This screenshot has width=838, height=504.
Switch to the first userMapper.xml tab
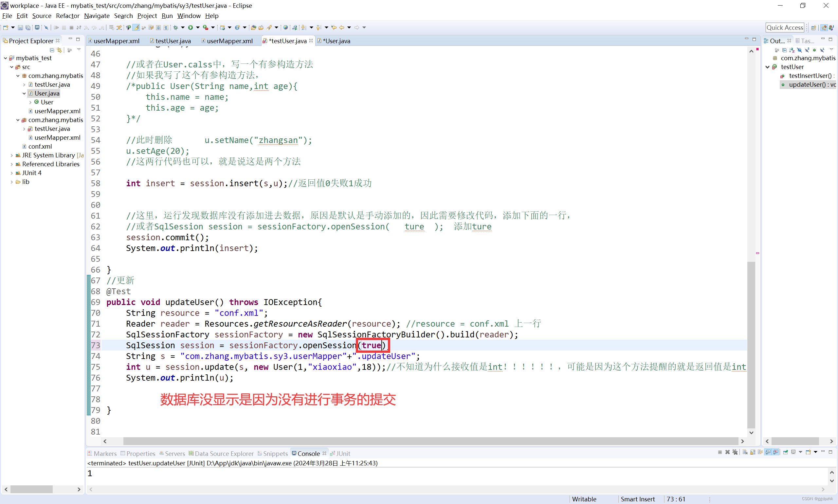(x=114, y=41)
